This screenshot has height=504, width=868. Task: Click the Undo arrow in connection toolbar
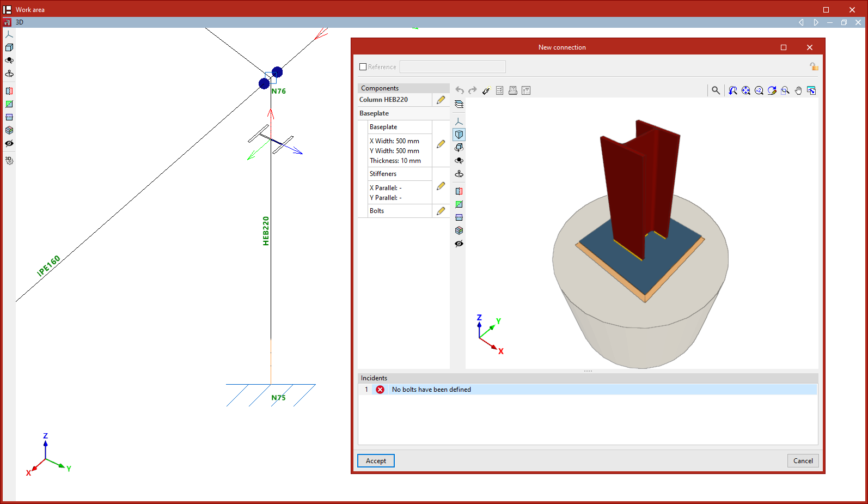[460, 90]
